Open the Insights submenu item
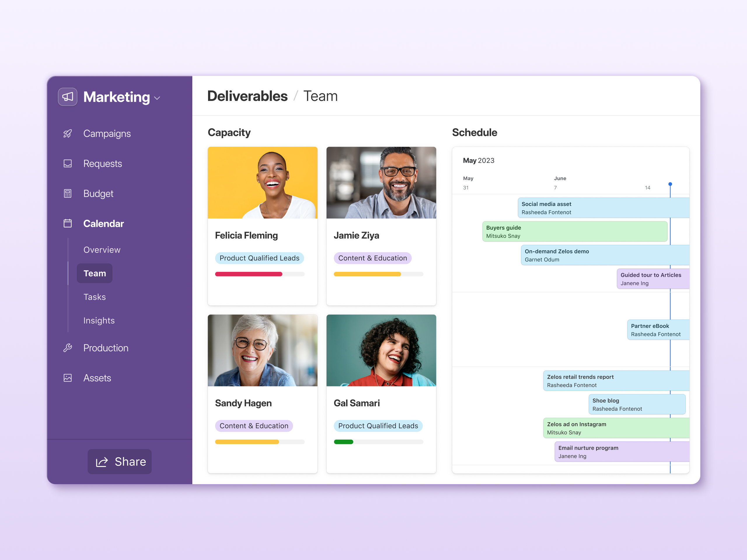This screenshot has height=560, width=747. [x=99, y=321]
